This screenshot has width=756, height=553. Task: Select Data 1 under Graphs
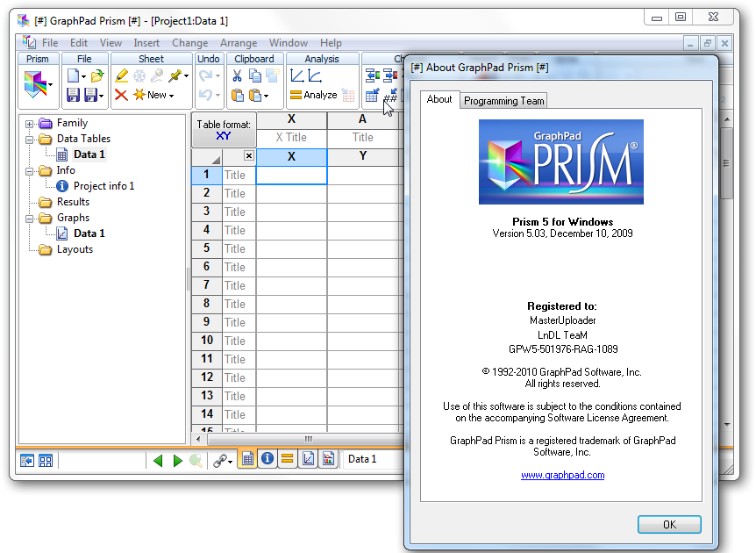(x=89, y=233)
